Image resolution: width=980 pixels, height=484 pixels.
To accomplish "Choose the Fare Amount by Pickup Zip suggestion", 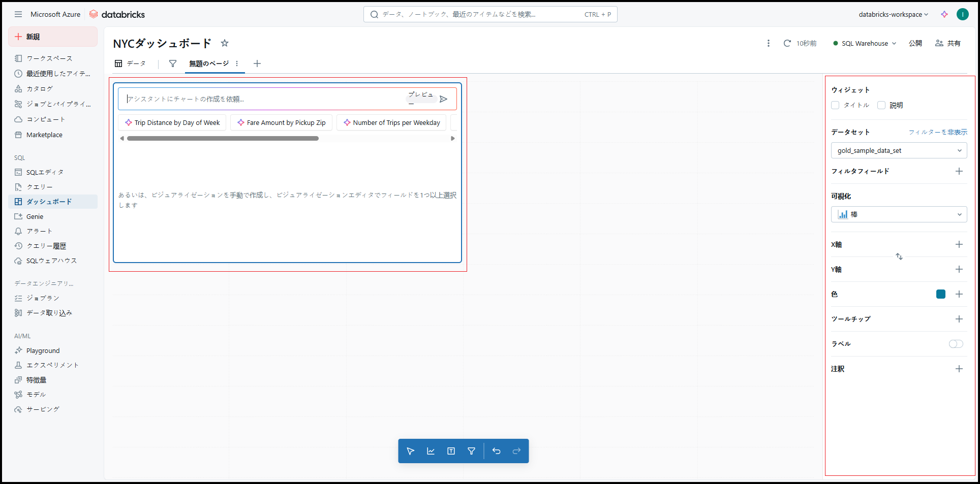I will (282, 122).
